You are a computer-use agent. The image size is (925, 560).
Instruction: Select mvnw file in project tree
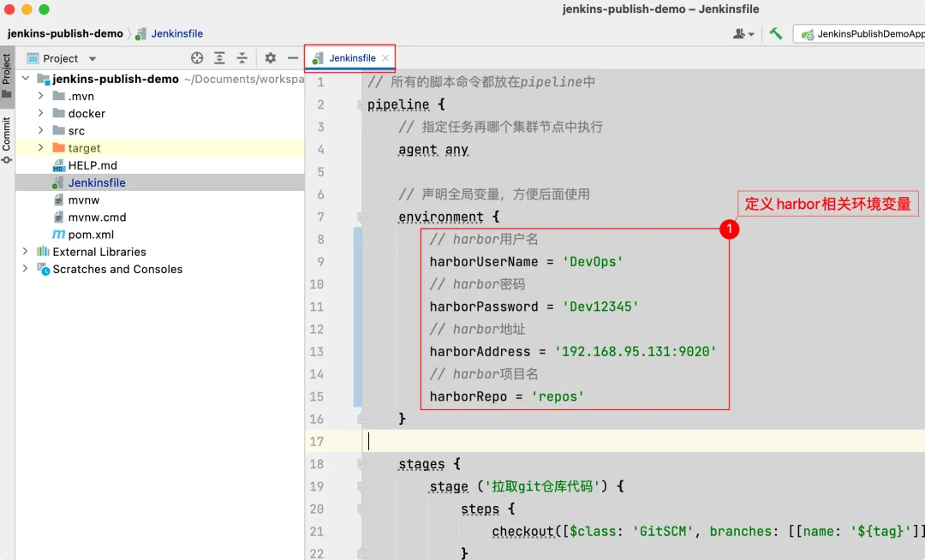[84, 200]
